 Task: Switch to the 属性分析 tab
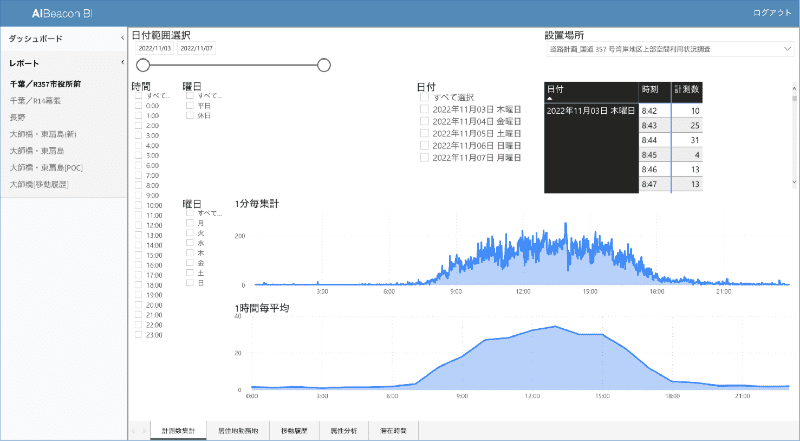(337, 430)
